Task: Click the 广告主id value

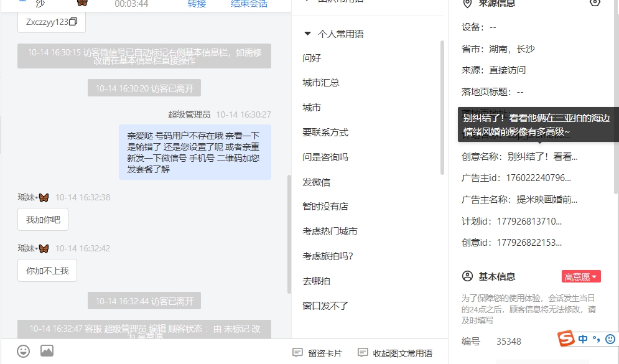Action: (539, 178)
